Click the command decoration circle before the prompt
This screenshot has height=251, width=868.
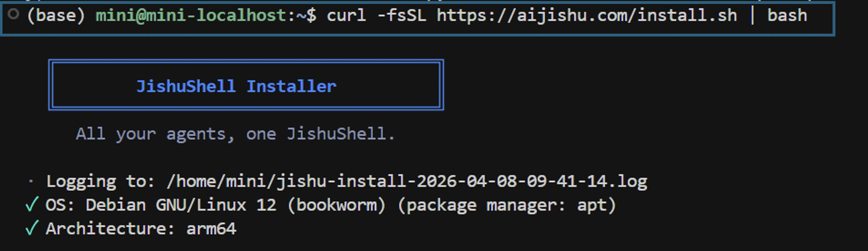(13, 14)
